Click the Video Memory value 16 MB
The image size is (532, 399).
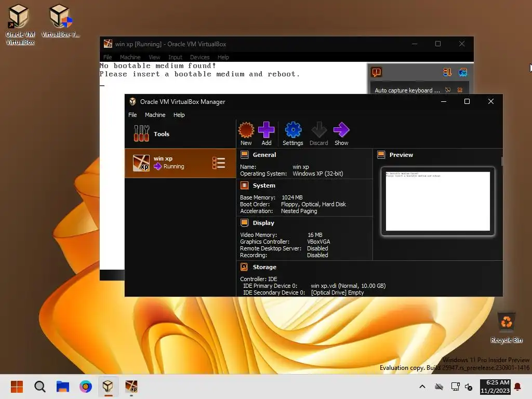[315, 235]
